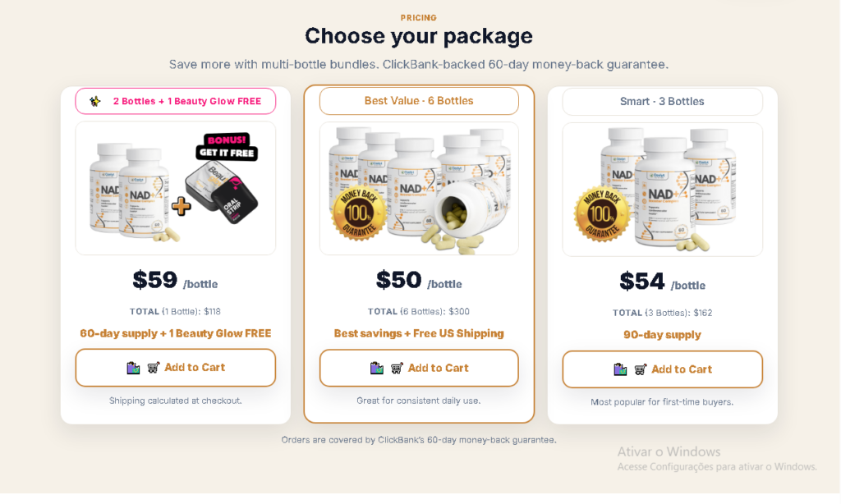Image resolution: width=841 pixels, height=504 pixels.
Task: Select the Smart · 3 Bottles badge
Action: (x=662, y=102)
